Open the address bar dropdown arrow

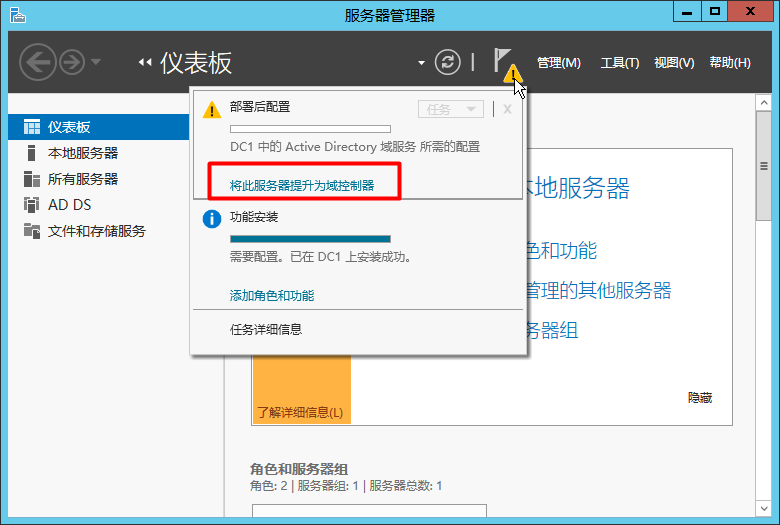421,63
